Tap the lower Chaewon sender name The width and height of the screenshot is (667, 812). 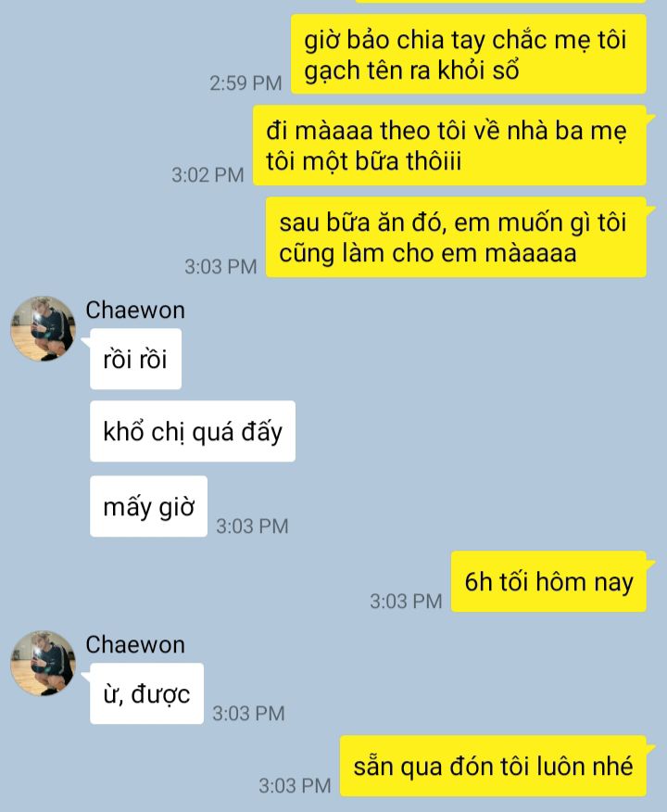tap(135, 645)
